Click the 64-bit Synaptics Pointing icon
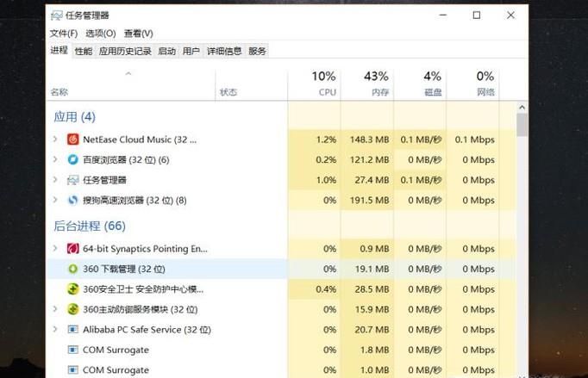Screen dimensions: 588x378 click(72, 248)
